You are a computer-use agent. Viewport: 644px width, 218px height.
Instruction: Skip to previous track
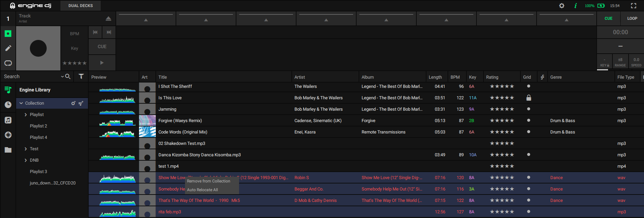click(95, 32)
